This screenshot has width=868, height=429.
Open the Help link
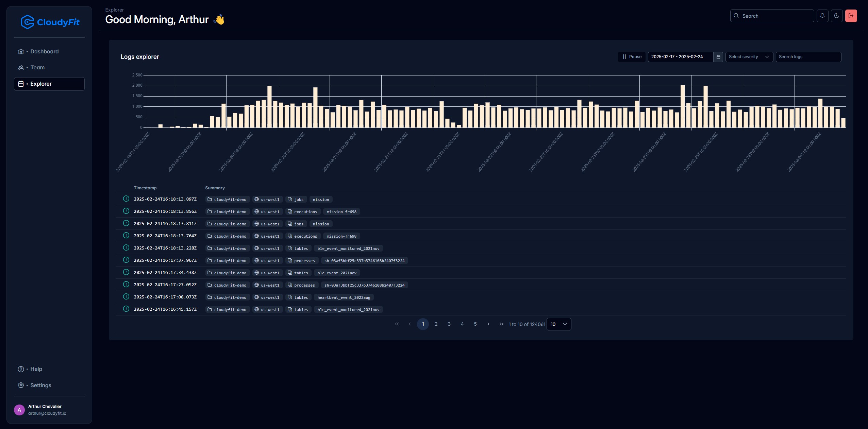coord(35,369)
